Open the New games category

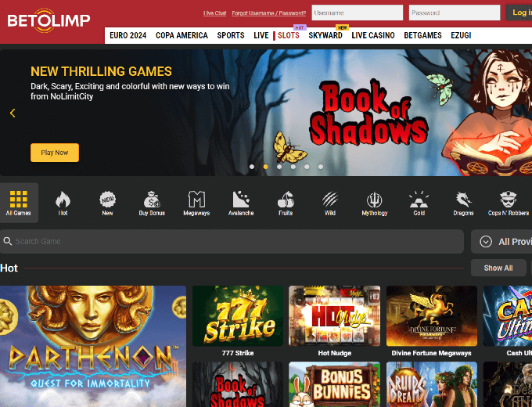point(107,203)
